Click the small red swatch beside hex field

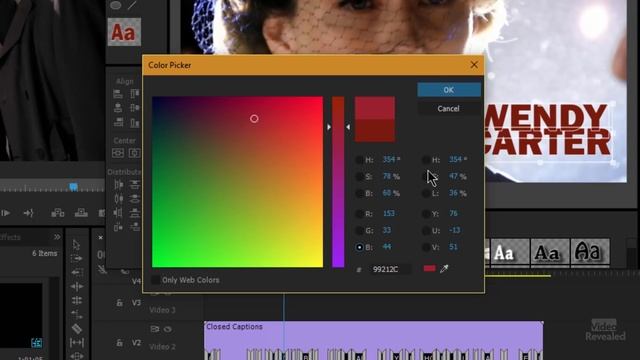(x=429, y=268)
